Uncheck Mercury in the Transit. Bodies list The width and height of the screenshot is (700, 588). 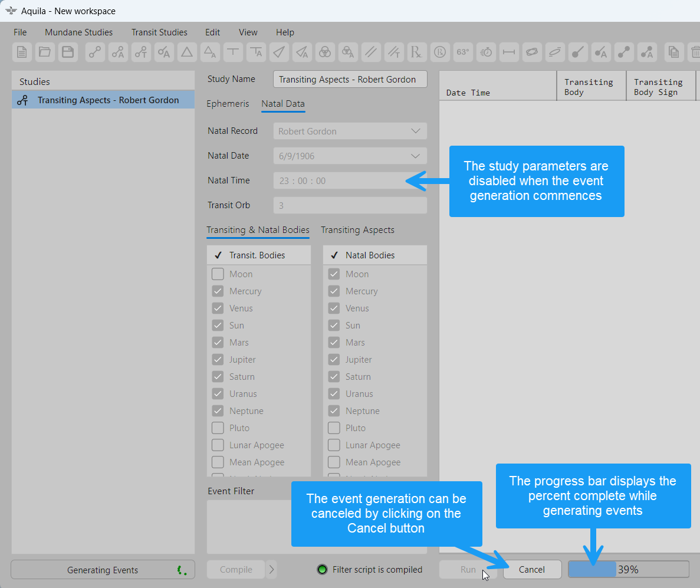[218, 291]
